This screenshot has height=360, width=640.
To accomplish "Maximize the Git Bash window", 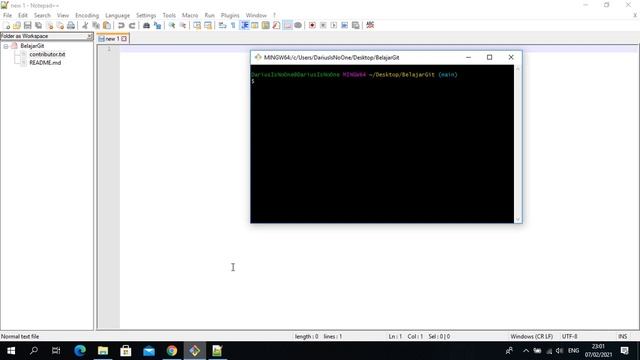I will [x=489, y=57].
